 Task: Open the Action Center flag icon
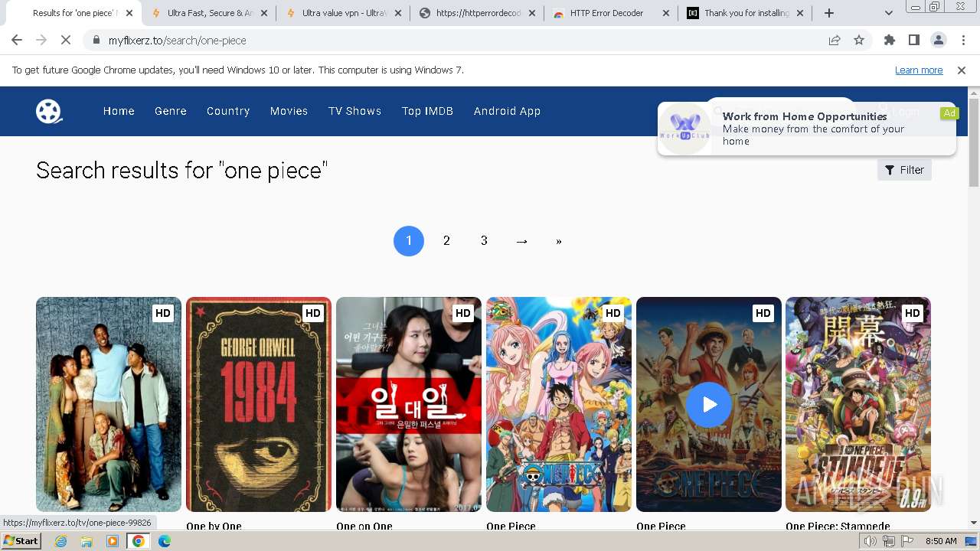pos(907,541)
